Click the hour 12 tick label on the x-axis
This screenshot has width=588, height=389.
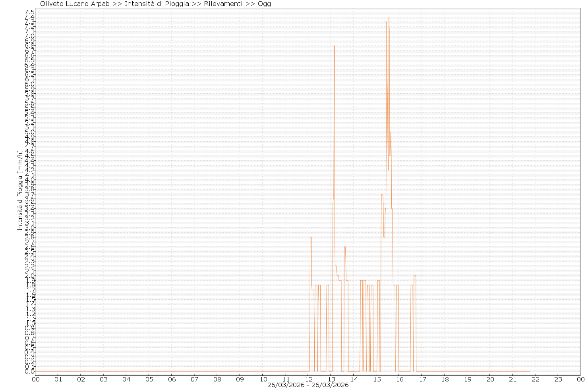308,379
